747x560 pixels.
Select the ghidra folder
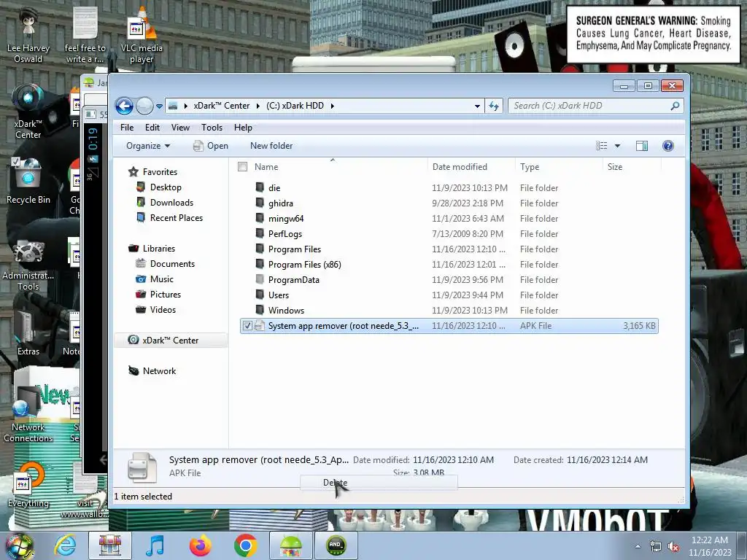[280, 203]
